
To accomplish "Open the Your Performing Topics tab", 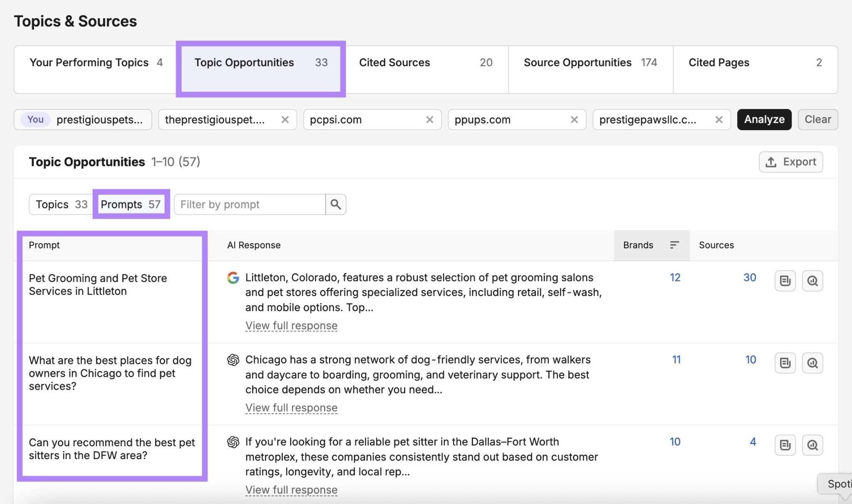I will pos(96,69).
